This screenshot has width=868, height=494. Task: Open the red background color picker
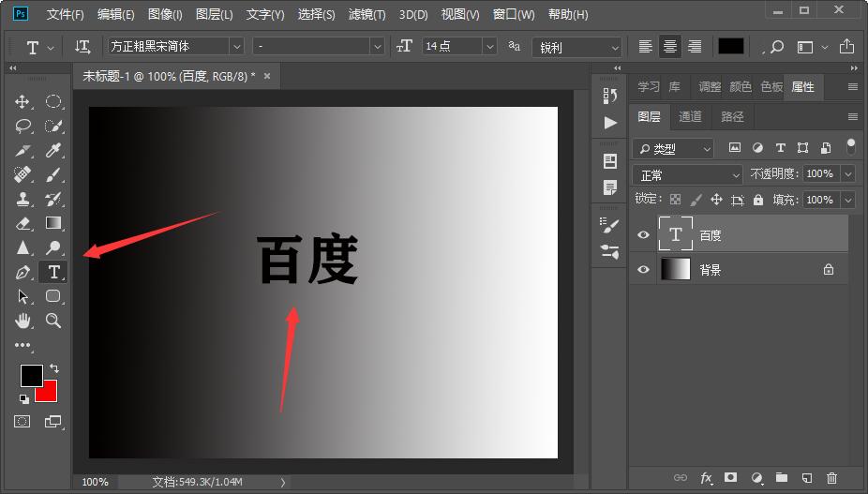(49, 393)
